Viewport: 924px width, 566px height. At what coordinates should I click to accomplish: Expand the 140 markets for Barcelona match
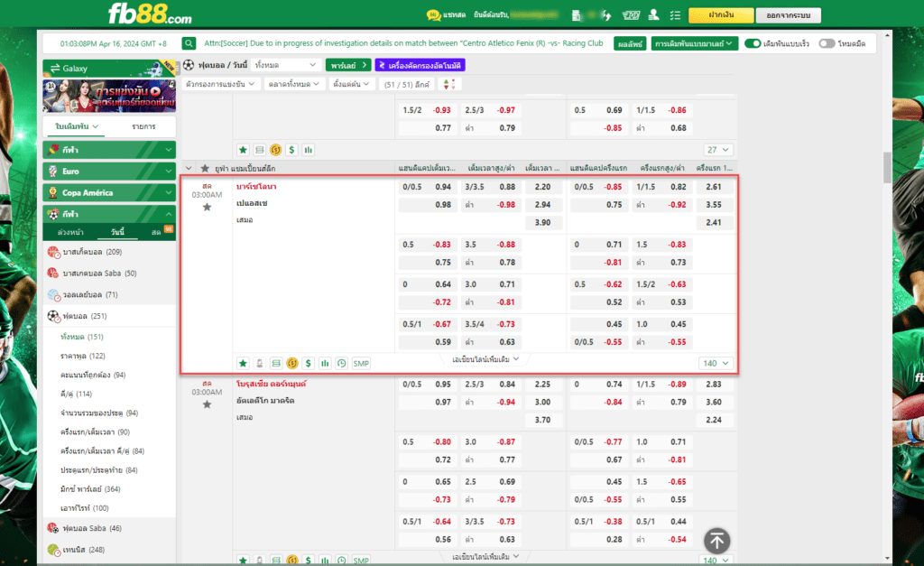click(716, 363)
